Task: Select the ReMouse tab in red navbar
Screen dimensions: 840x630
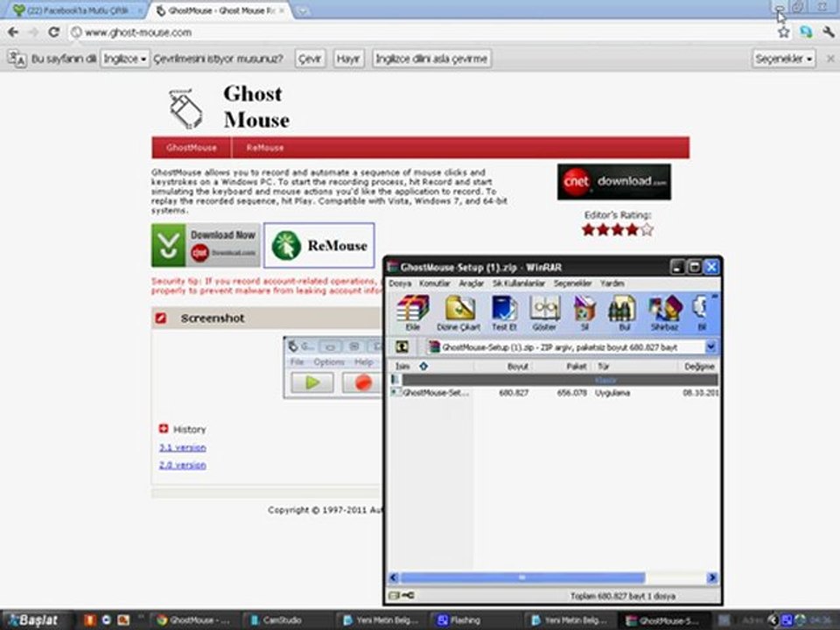Action: click(265, 147)
